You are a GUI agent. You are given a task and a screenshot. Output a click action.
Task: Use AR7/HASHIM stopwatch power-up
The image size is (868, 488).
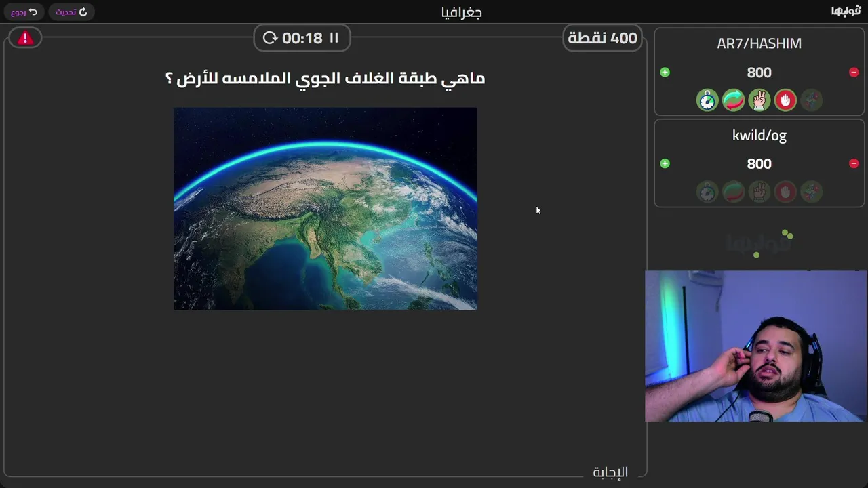[707, 100]
